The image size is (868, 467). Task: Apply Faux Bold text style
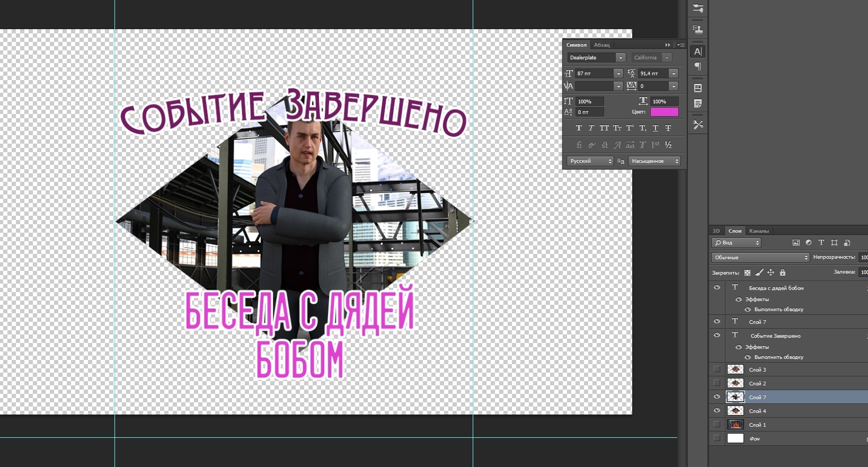click(x=579, y=128)
